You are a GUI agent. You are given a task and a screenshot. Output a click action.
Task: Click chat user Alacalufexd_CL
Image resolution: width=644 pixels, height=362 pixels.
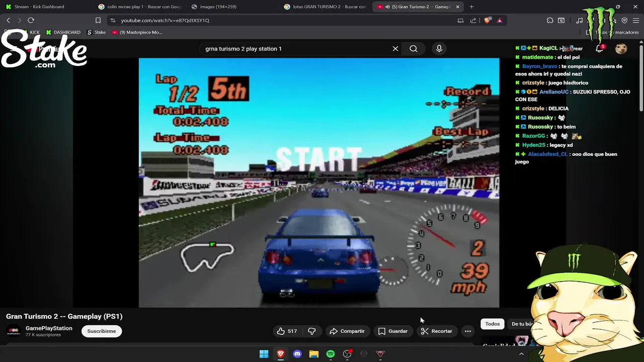[547, 154]
